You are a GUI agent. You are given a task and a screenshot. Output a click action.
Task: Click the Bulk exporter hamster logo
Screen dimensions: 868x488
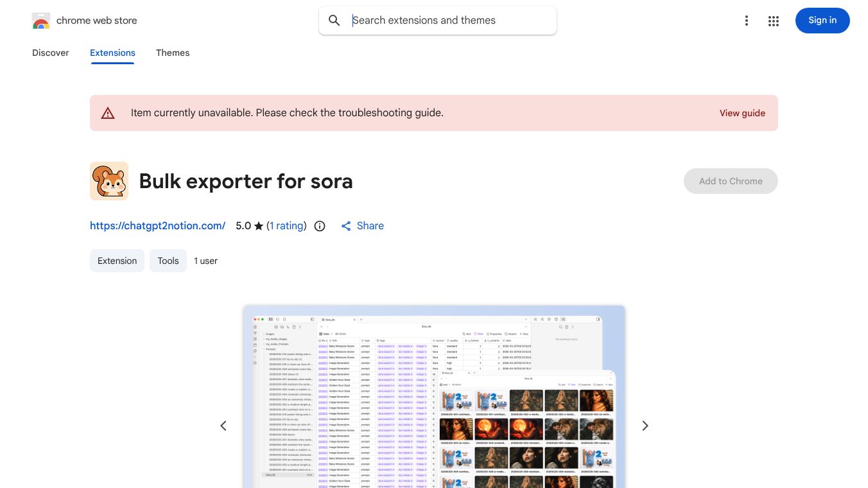pyautogui.click(x=109, y=181)
